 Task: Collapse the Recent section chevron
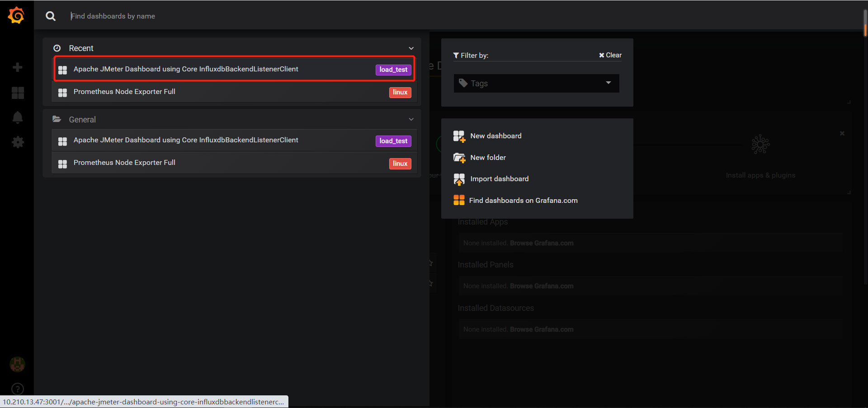(x=411, y=48)
